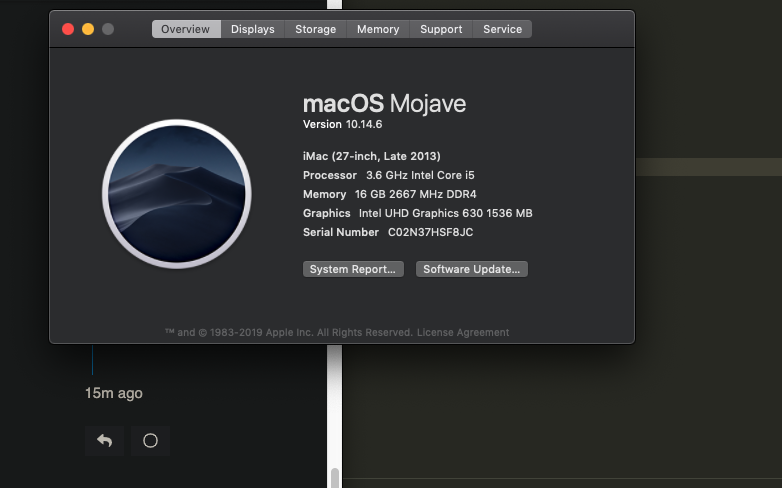782x488 pixels.
Task: Click the Version 10.14.6 text
Action: [343, 124]
